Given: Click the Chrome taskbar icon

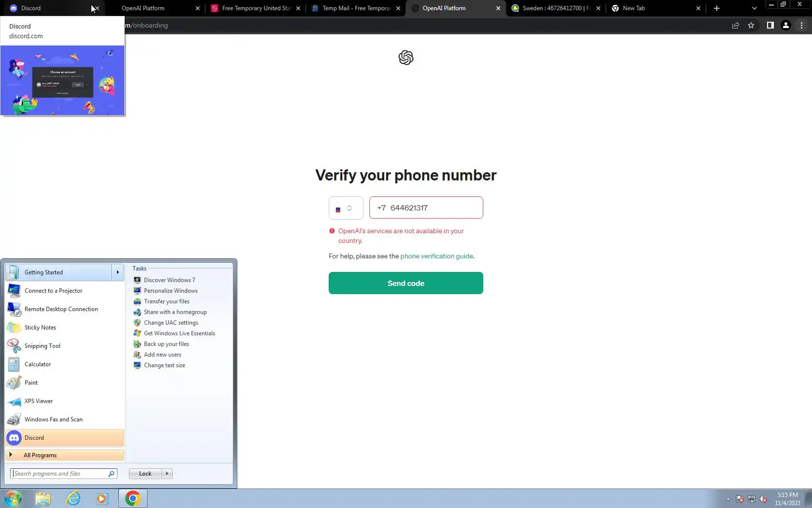Looking at the screenshot, I should point(133,498).
